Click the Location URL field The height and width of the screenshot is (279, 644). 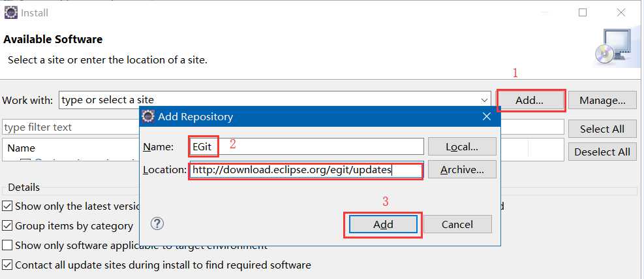(x=306, y=170)
